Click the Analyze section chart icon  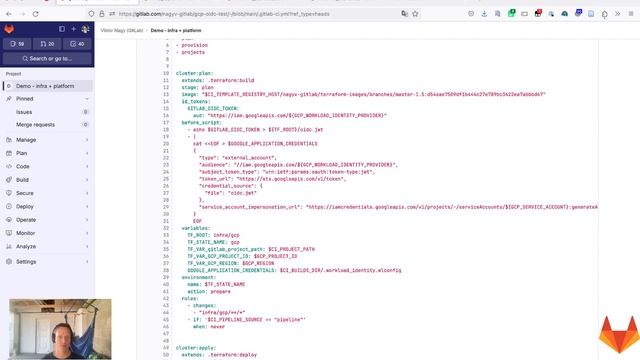pyautogui.click(x=9, y=247)
